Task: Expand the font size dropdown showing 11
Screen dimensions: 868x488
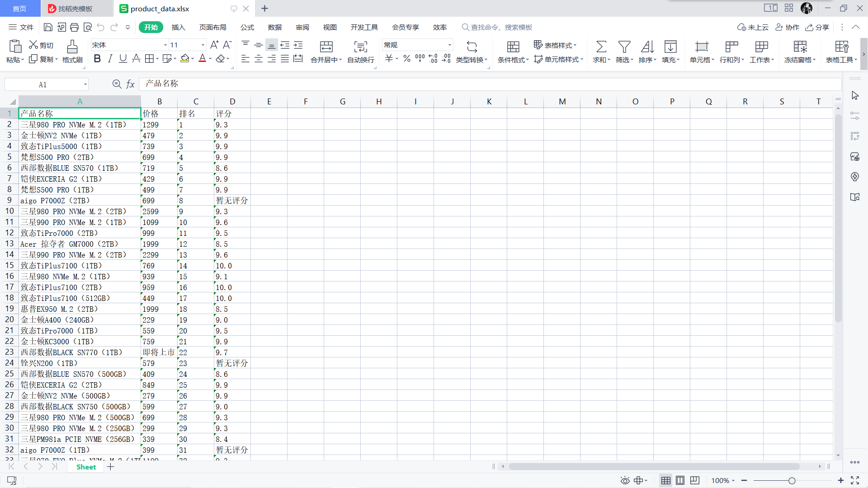Action: (203, 45)
